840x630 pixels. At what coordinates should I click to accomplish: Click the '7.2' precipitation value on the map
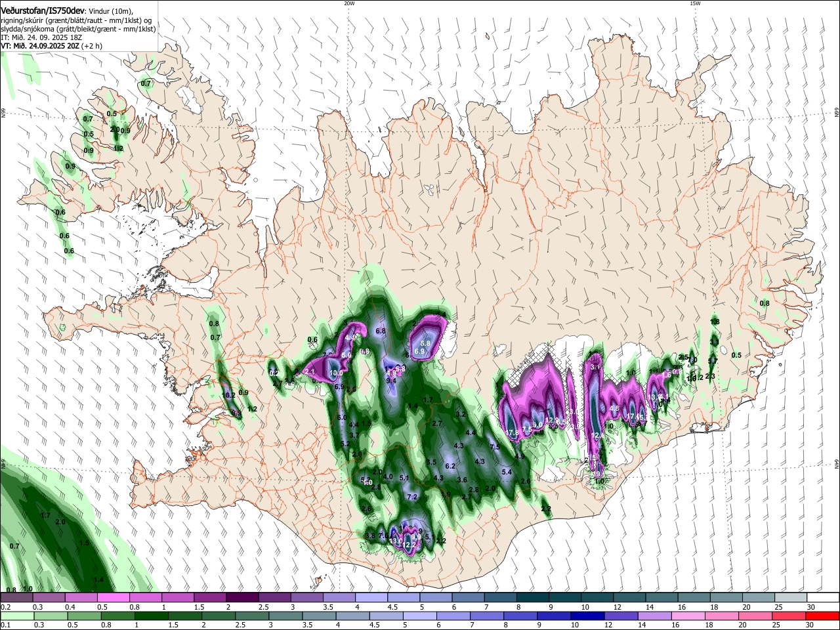coord(412,497)
